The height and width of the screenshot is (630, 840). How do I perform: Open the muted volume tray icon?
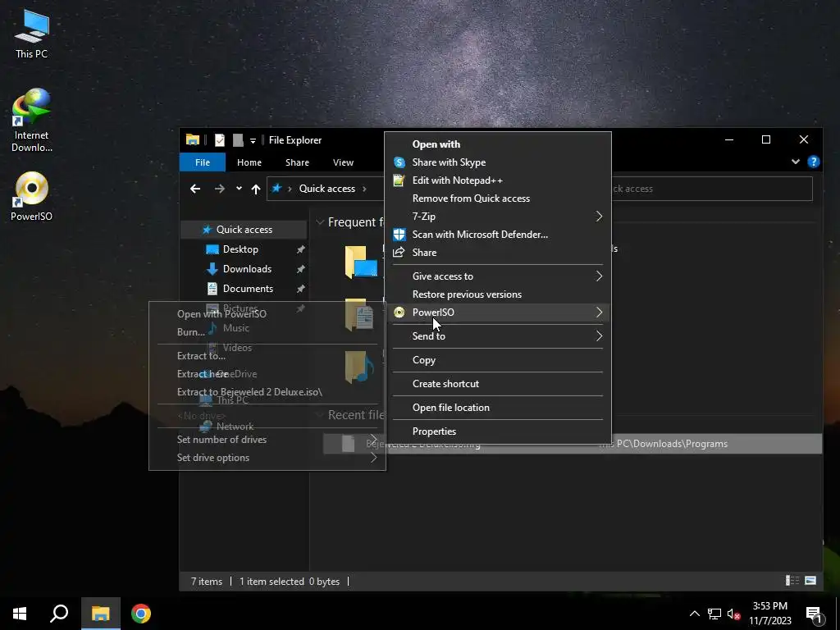[x=733, y=614]
